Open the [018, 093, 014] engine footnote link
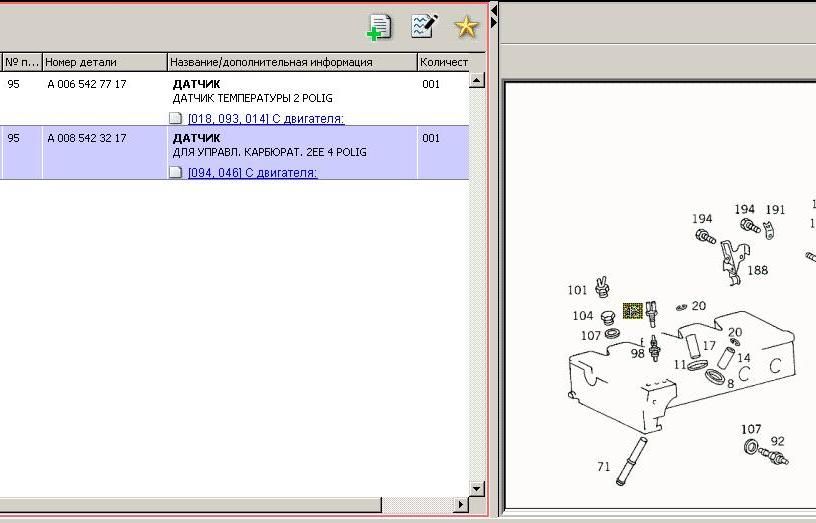 pos(265,119)
